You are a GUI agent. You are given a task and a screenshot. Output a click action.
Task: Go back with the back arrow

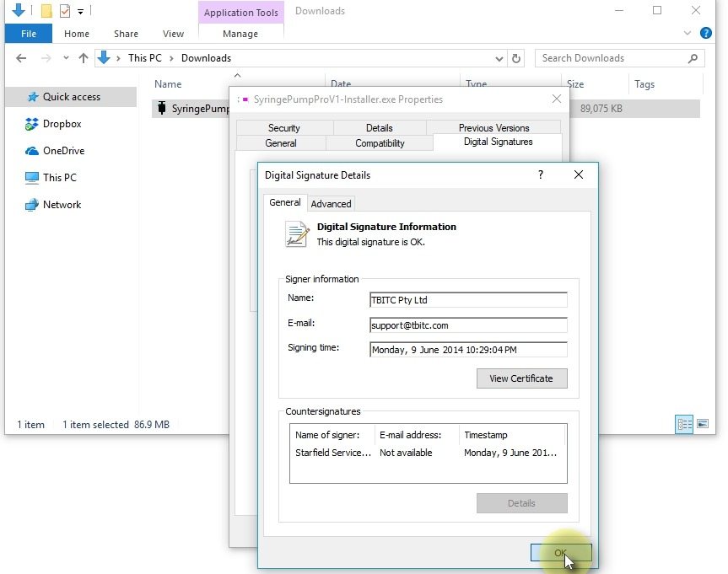point(21,58)
